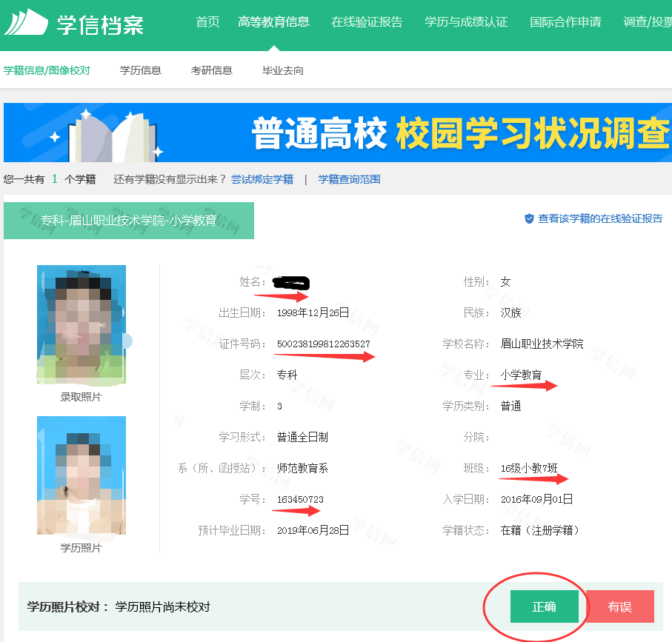Go to 学历与成绩认证 in the navigation bar
The width and height of the screenshot is (672, 642).
click(x=466, y=22)
